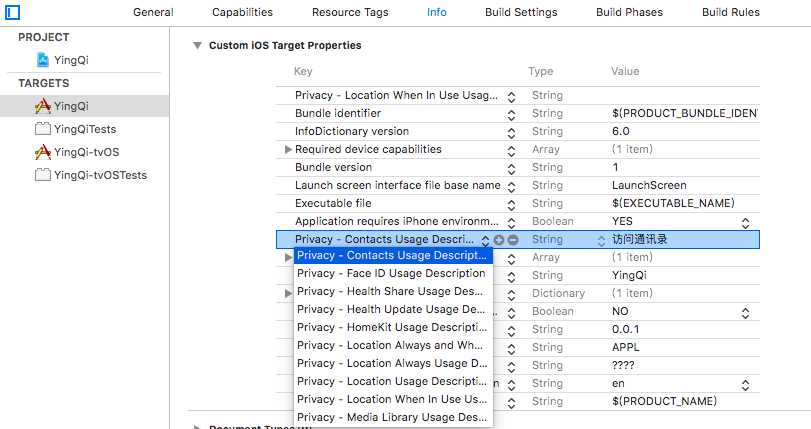Click the $(EXECUTABLE_NAME) value
This screenshot has height=429, width=811.
click(673, 203)
